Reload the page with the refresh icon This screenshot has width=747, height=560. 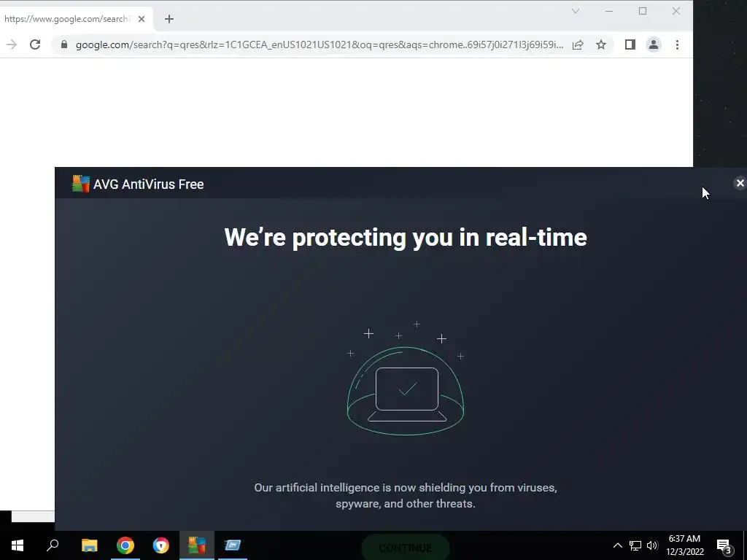click(35, 44)
